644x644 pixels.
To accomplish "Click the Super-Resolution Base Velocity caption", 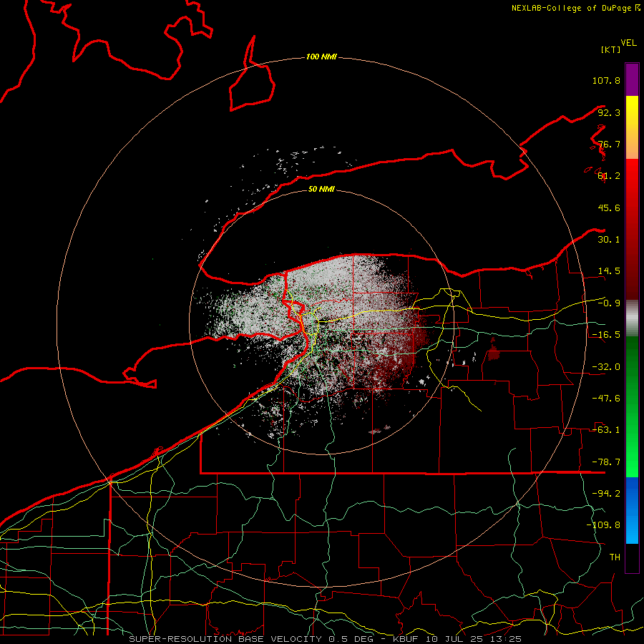I will (326, 639).
